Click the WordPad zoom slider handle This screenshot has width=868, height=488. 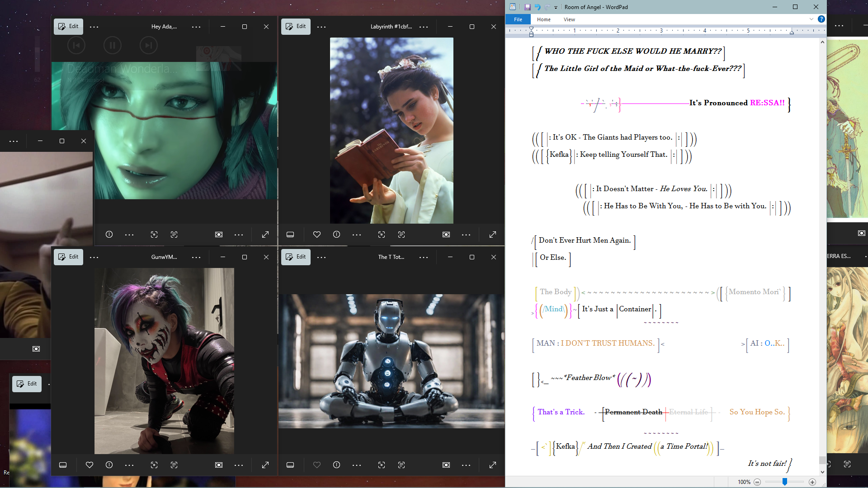pyautogui.click(x=785, y=482)
